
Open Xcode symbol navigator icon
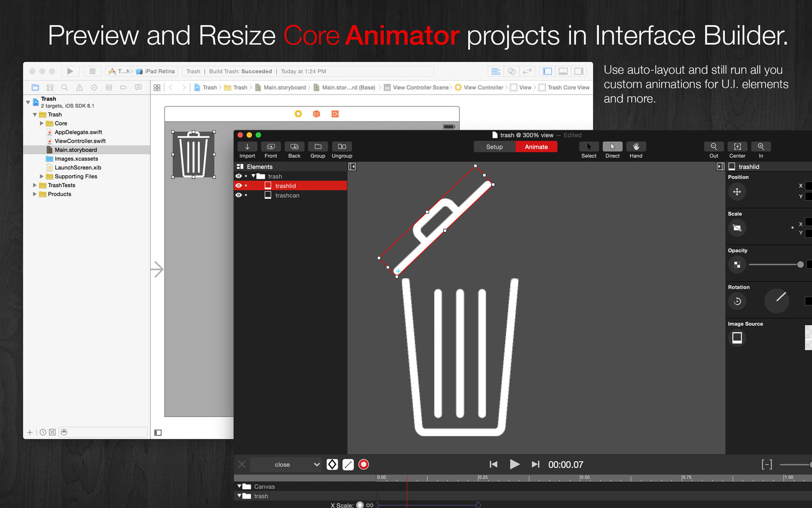click(50, 87)
